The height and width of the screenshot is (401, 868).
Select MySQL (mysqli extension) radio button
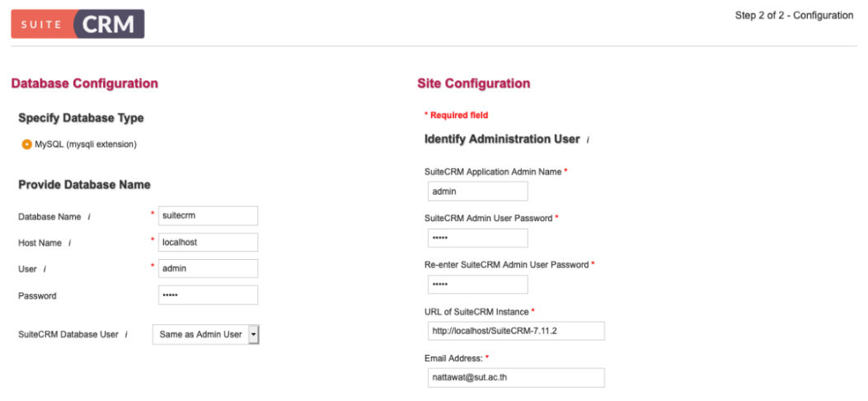(26, 144)
